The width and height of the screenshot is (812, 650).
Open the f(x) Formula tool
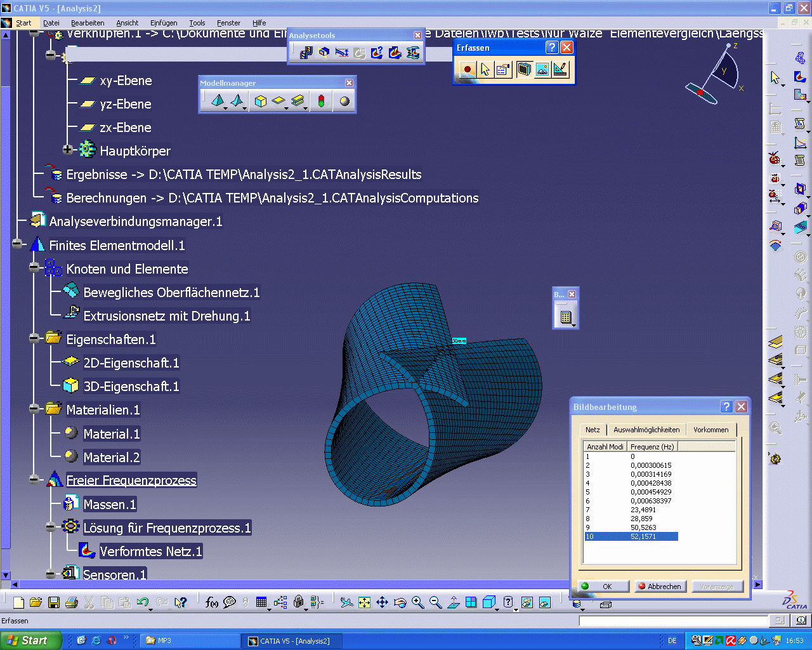tap(212, 602)
